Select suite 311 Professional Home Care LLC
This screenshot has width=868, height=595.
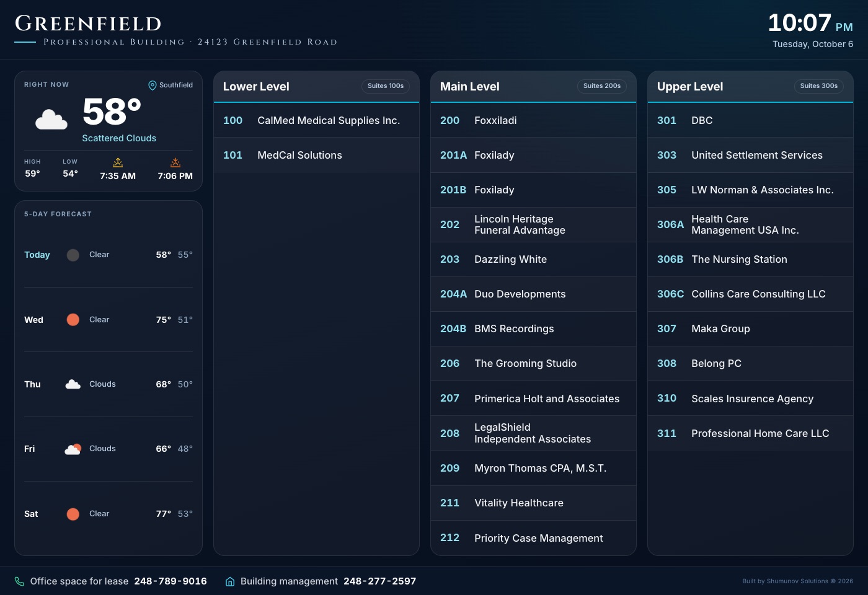point(750,433)
